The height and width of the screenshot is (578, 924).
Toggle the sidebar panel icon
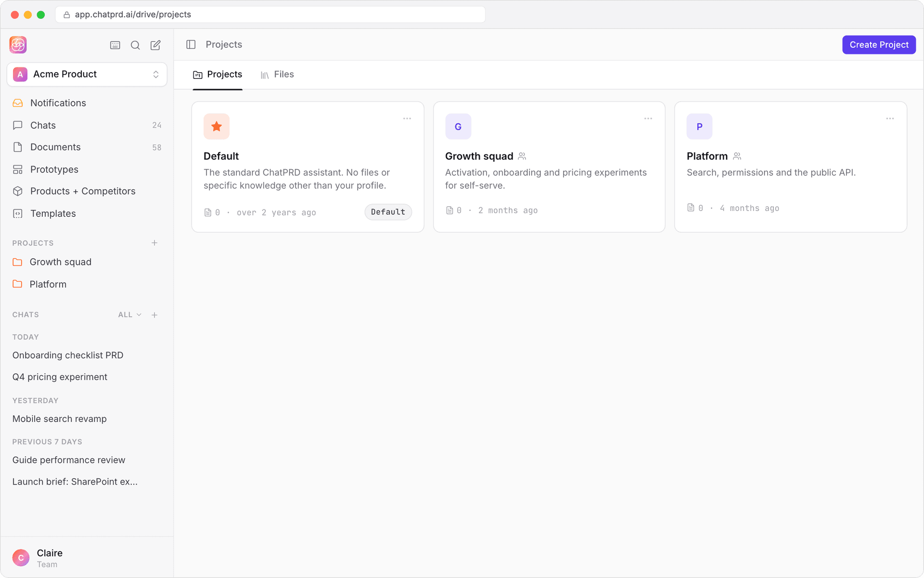coord(191,44)
